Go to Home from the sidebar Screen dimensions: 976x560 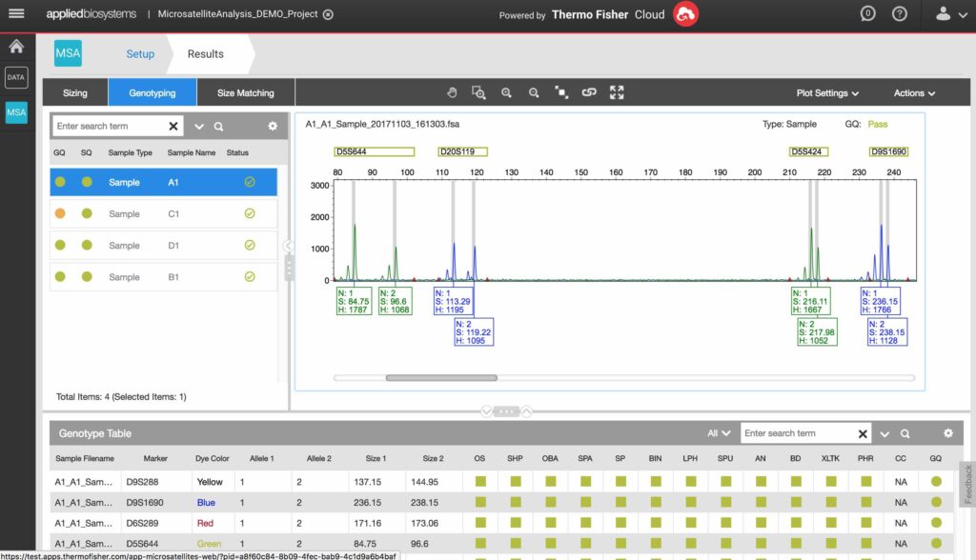(16, 46)
